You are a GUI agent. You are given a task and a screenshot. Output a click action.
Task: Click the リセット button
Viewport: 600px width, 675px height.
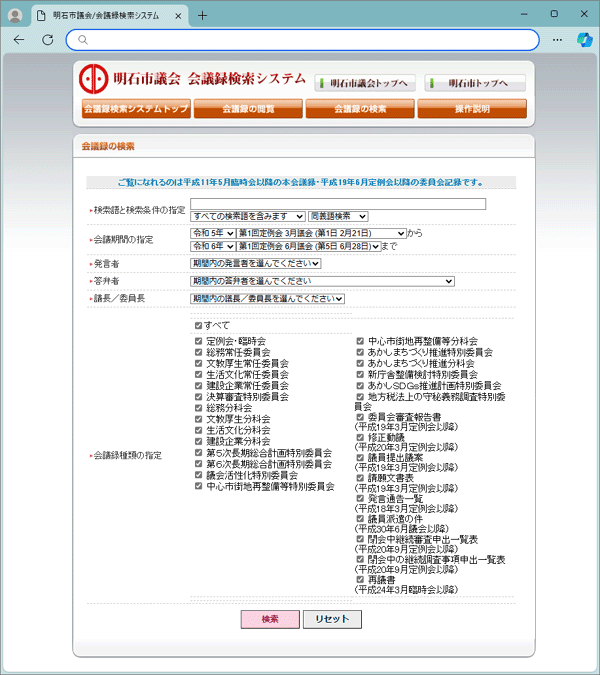tap(332, 619)
